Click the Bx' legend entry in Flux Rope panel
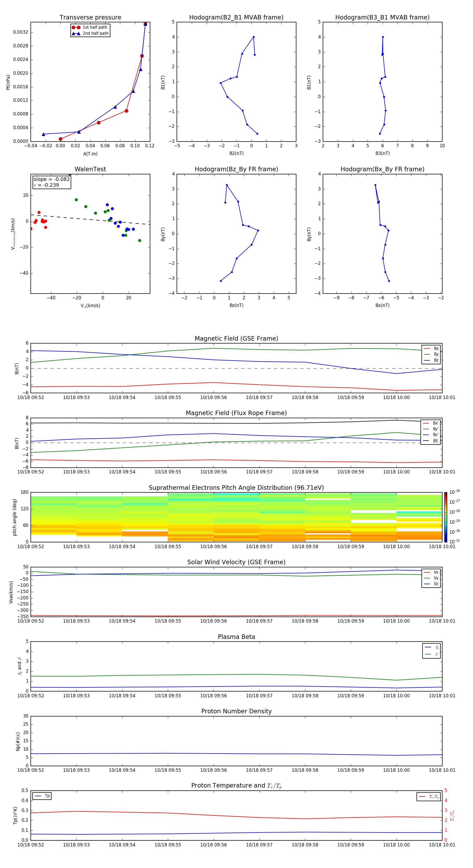 (431, 423)
